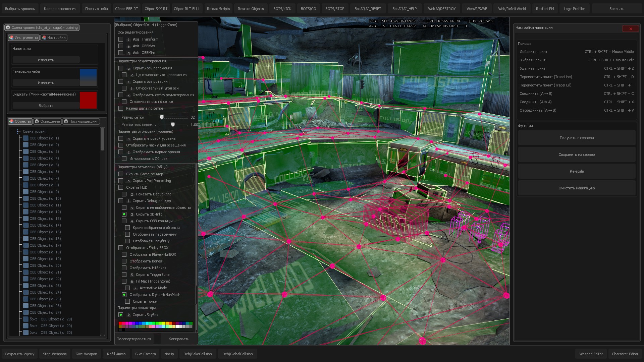Click key 'b' icon beside Скрыть игровой уровень

tap(128, 138)
